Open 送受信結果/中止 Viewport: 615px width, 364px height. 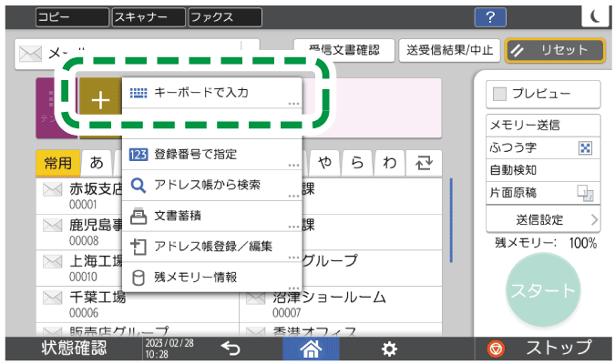449,50
